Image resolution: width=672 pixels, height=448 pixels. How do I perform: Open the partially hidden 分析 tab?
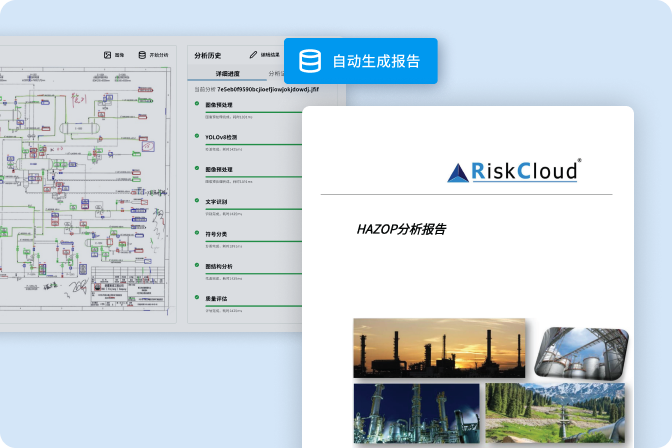tap(275, 73)
